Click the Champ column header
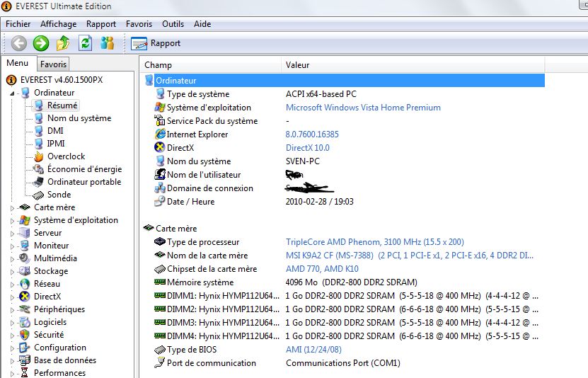 tap(210, 65)
